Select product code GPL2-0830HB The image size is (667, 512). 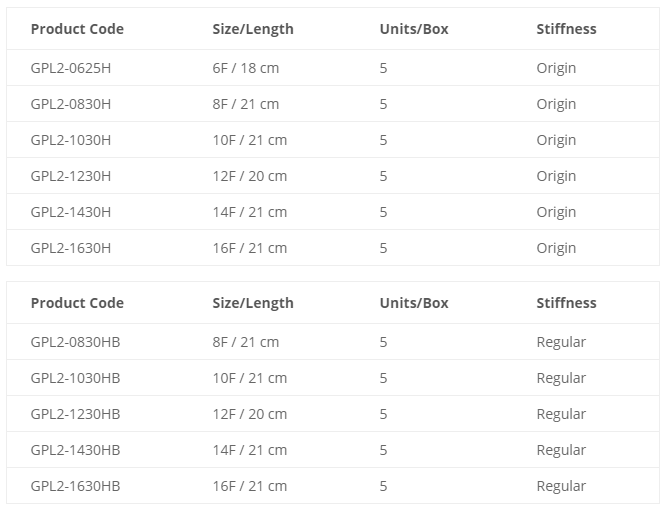pyautogui.click(x=75, y=342)
